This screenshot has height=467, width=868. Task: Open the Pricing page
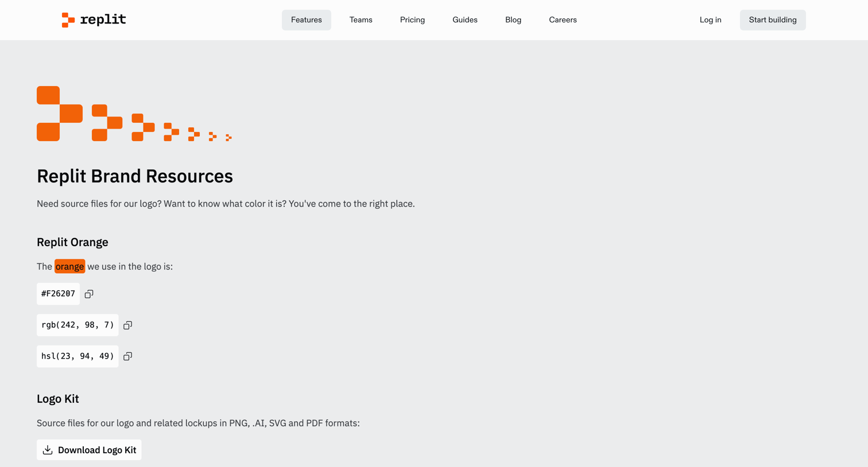tap(413, 20)
